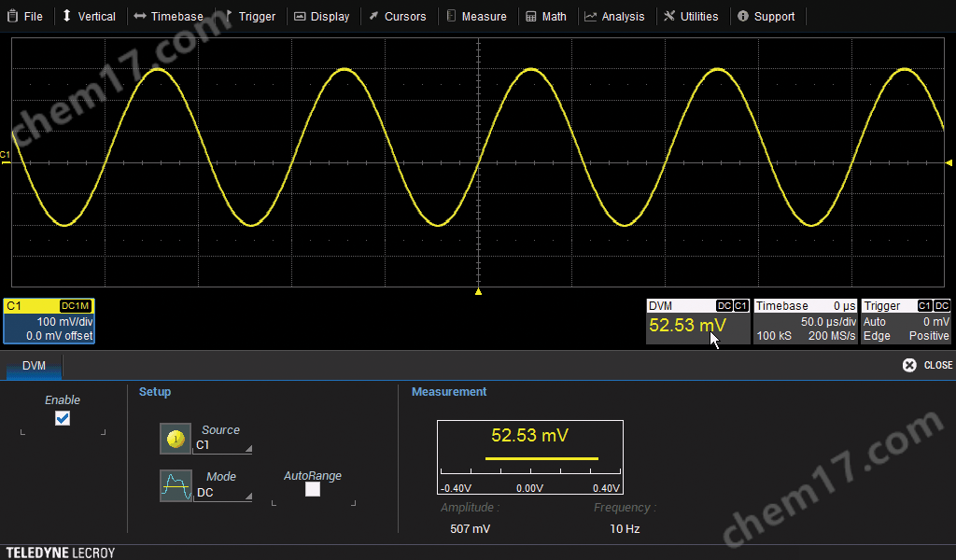Click the Display screen icon
This screenshot has height=560, width=956.
[300, 17]
